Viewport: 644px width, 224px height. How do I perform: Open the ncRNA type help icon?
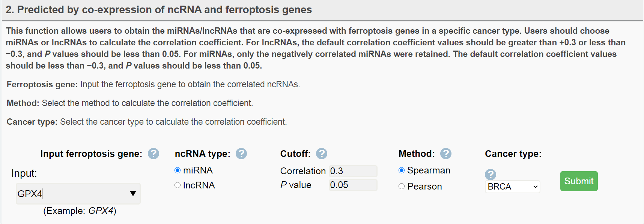click(x=241, y=154)
